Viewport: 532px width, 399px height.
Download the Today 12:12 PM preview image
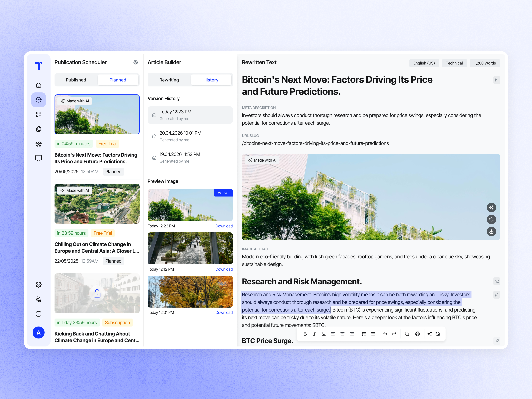[x=224, y=269]
